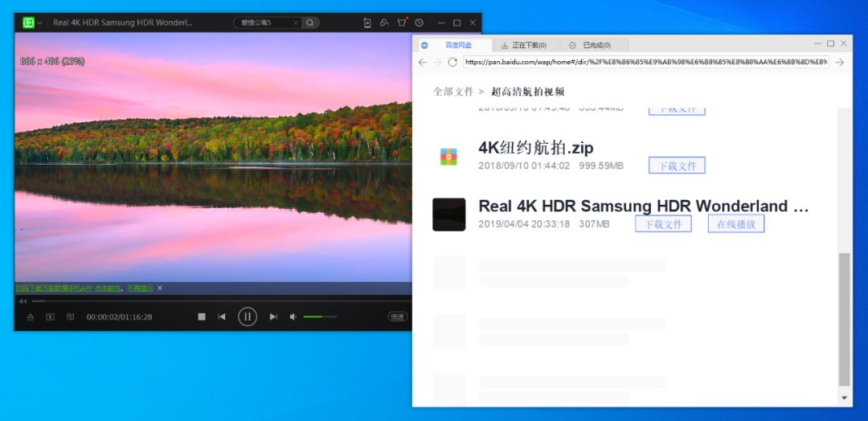The image size is (868, 421).
Task: Click the 4K纽约航拍.zip file name
Action: click(x=536, y=149)
